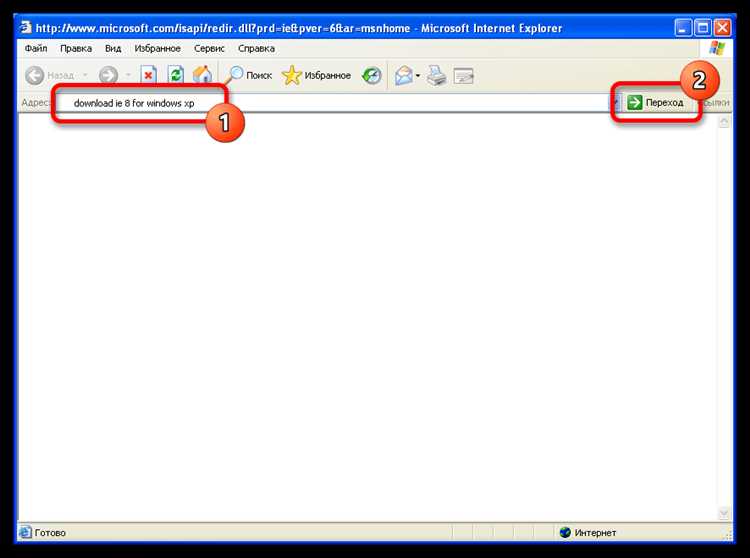Screen dimensions: 750x558
Task: Open the Сервис menu
Action: click(x=209, y=48)
